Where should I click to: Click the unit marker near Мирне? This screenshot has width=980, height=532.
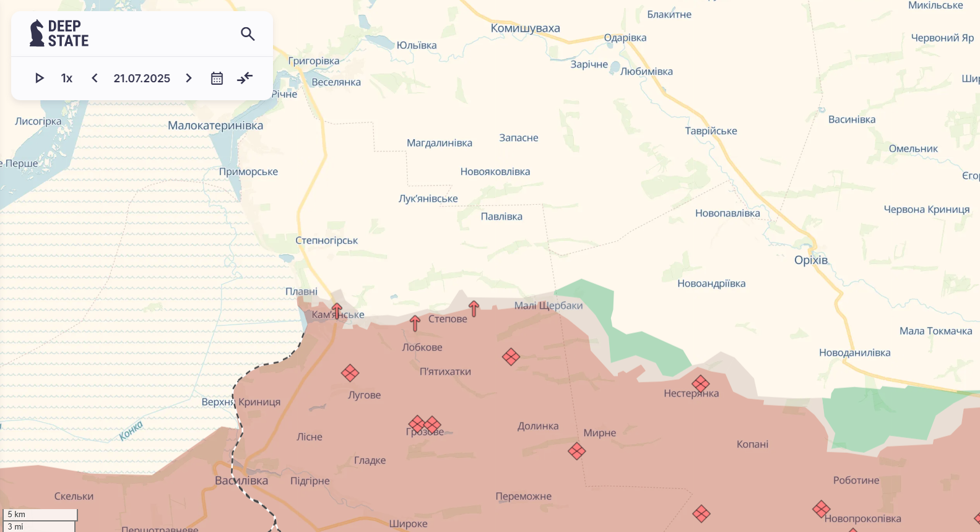click(577, 451)
